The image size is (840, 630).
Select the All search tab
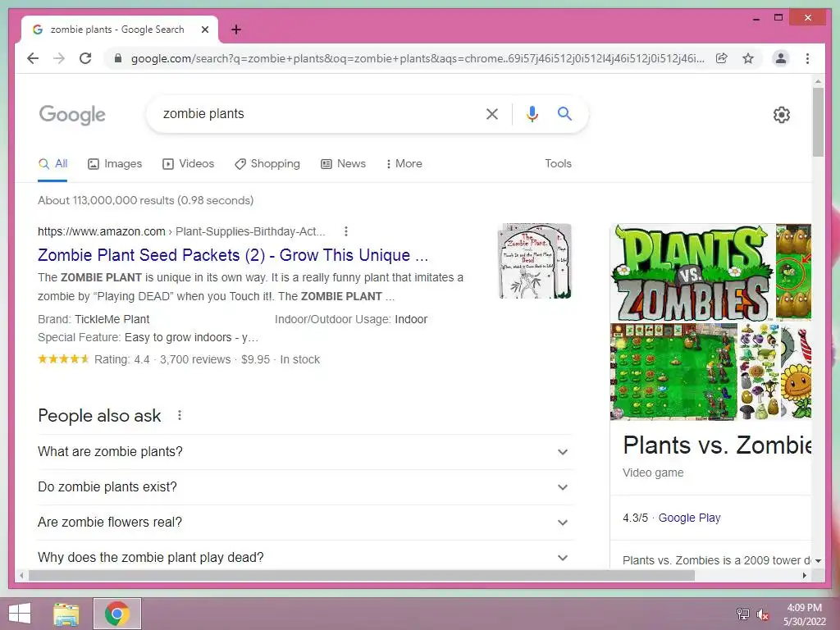(52, 164)
